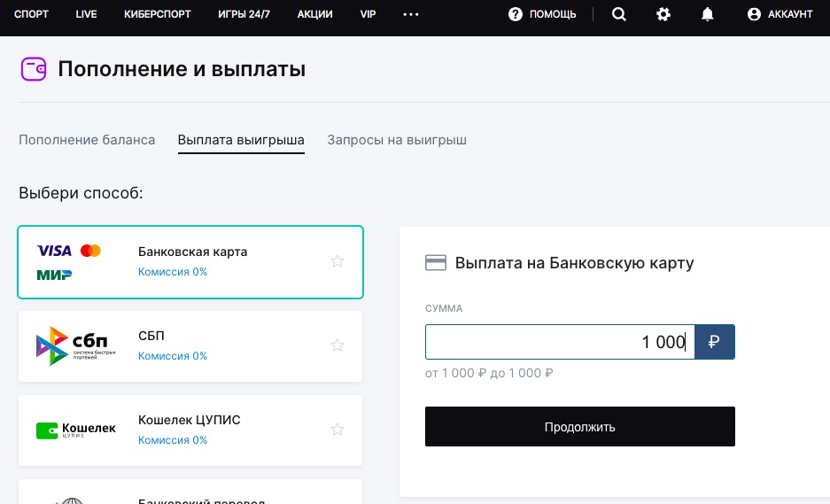Click the SBP fast payments logo
Viewport: 830px width, 504px height.
75,346
